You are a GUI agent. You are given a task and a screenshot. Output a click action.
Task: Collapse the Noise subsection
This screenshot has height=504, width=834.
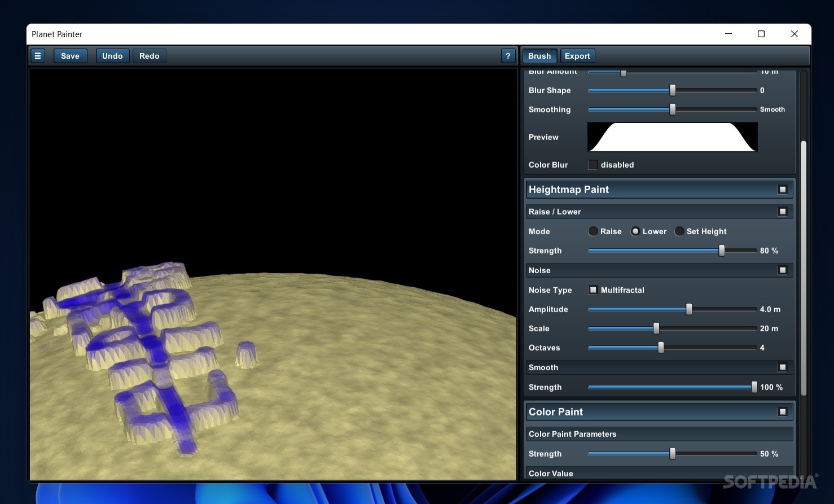click(x=783, y=270)
